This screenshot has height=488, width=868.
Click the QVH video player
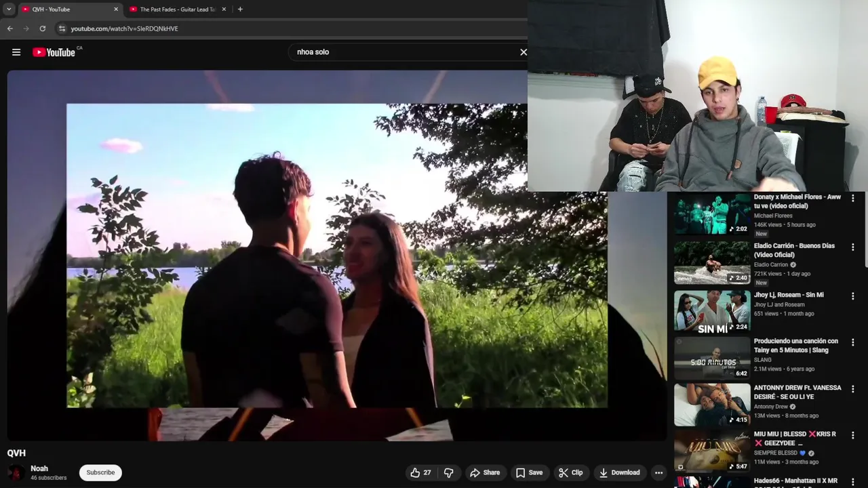point(337,256)
